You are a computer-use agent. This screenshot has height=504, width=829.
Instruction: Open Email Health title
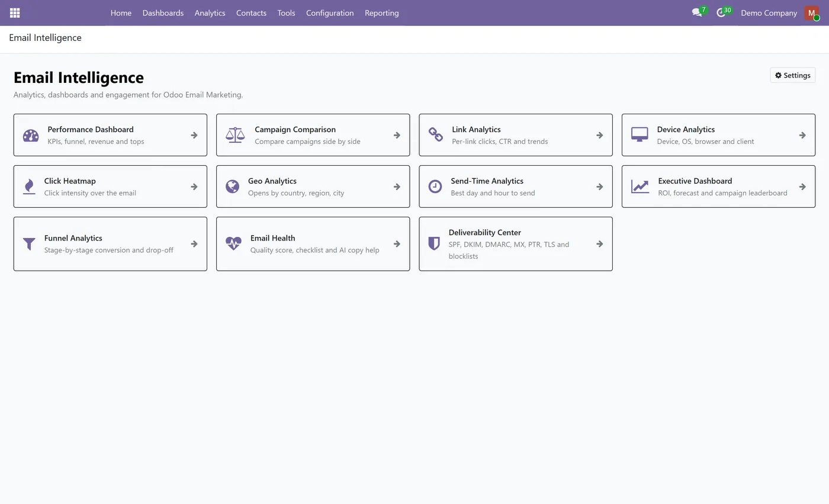272,238
